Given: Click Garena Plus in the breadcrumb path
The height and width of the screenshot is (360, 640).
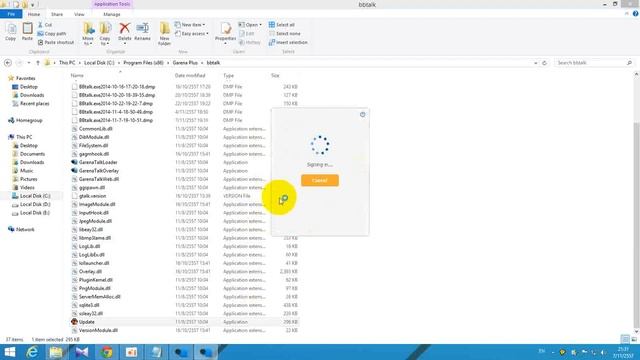Looking at the screenshot, I should [185, 63].
